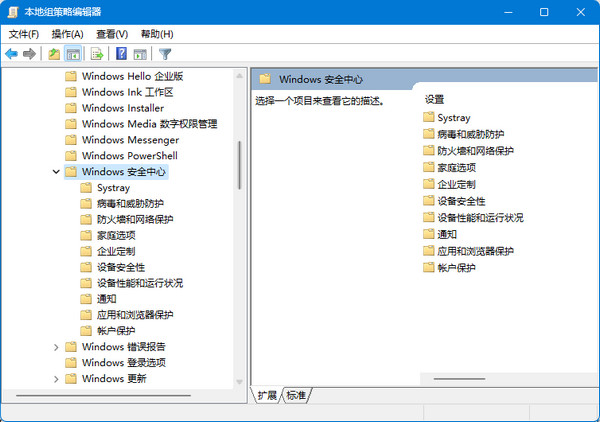
Task: Click the tree pane vertical scrollbar thumb
Action: [240, 165]
